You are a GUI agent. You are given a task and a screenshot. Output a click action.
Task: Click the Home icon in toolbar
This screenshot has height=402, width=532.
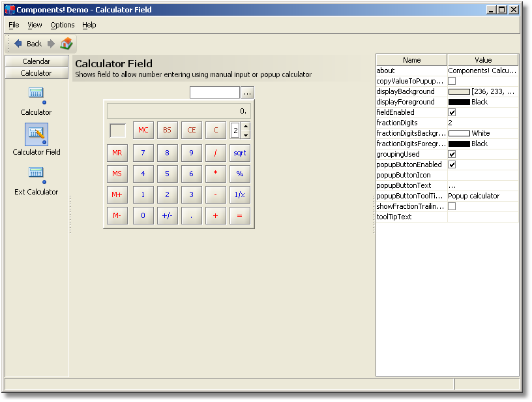[x=66, y=44]
